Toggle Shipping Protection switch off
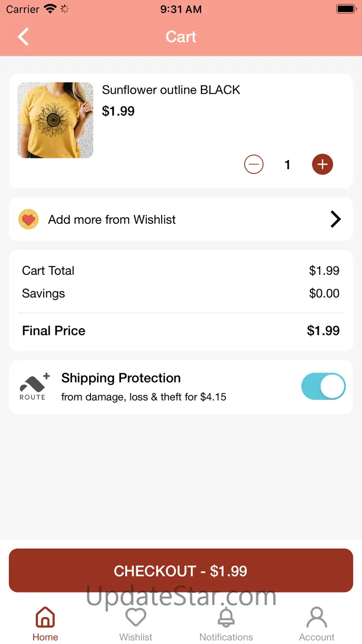Viewport: 362px width, 644px height. [323, 386]
